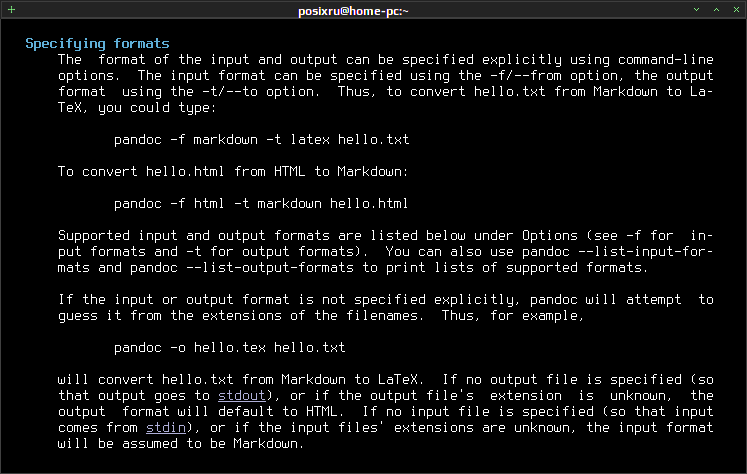Click the green plus new-tab icon
Image resolution: width=747 pixels, height=474 pixels.
pyautogui.click(x=11, y=10)
